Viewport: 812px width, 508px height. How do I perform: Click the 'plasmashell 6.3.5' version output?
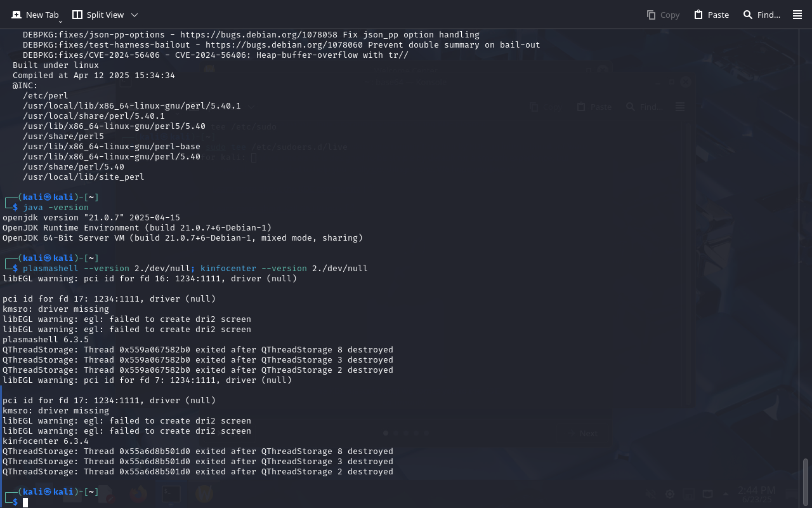point(46,340)
